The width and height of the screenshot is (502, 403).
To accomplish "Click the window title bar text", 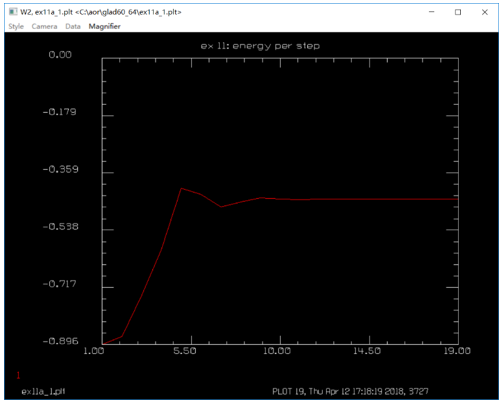I will click(101, 12).
